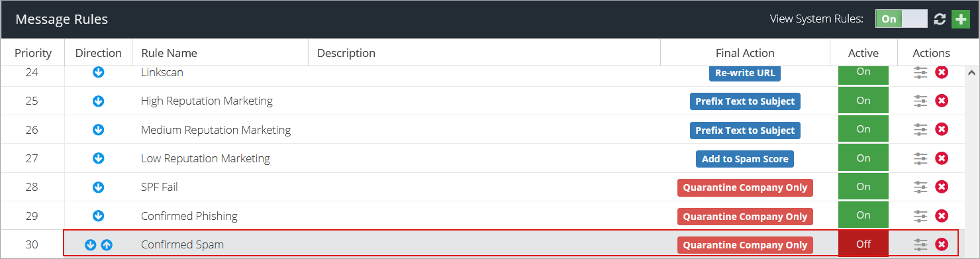Add a new message rule
This screenshot has height=259, width=980.
tap(960, 19)
